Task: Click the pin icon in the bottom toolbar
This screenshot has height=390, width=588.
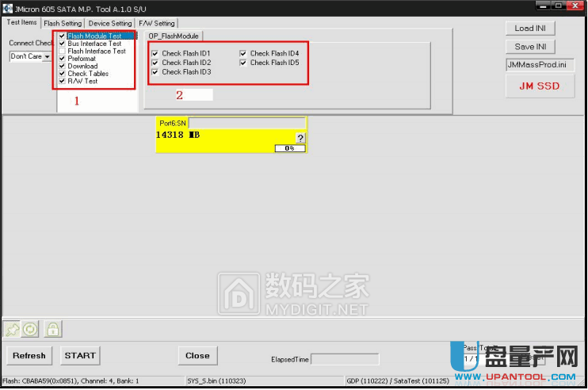Action: click(x=12, y=330)
